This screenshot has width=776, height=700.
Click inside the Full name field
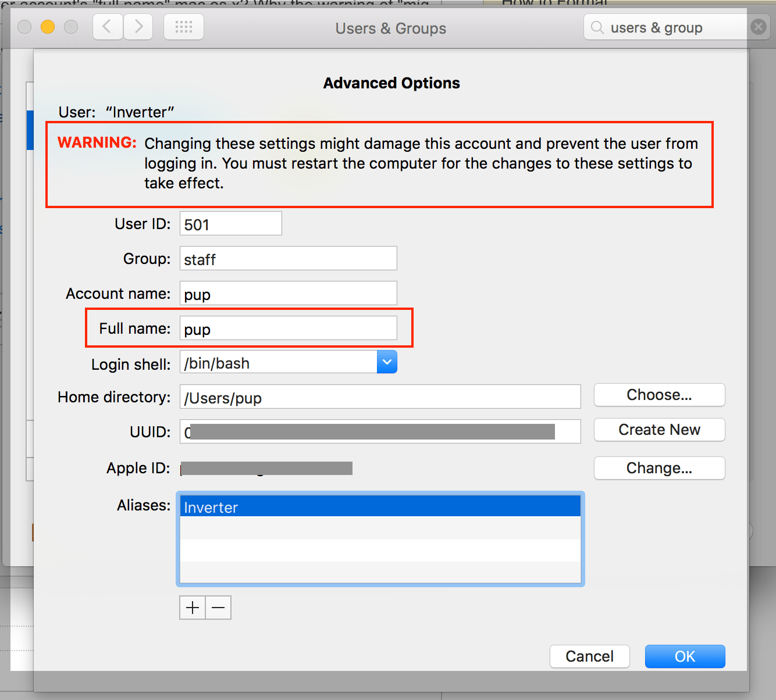(288, 328)
